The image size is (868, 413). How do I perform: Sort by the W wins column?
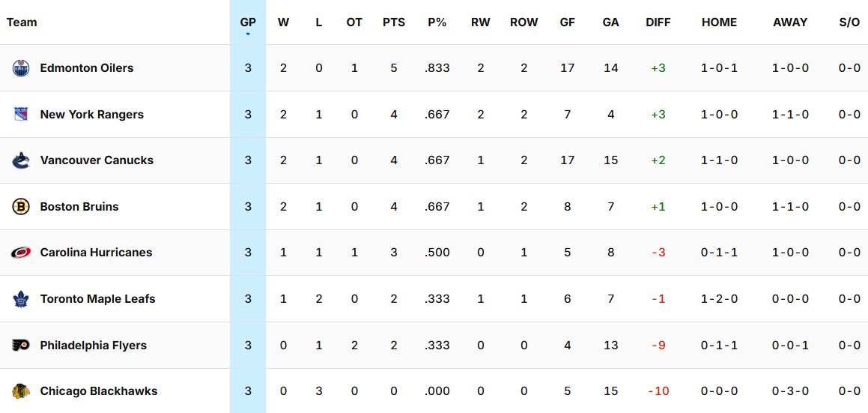tap(283, 22)
